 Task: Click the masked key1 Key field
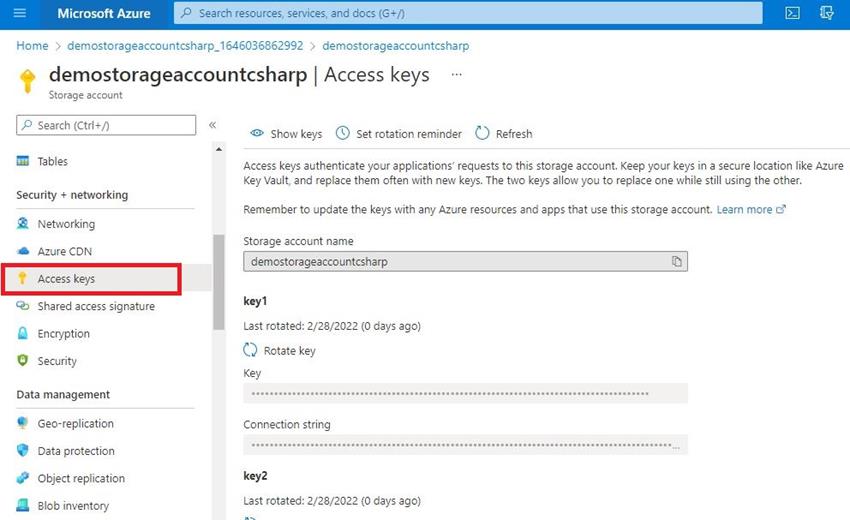[465, 393]
